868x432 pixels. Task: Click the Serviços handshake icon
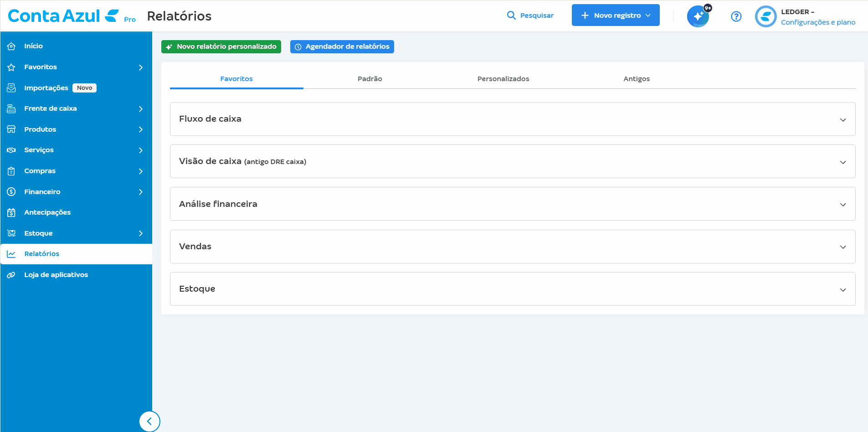11,150
